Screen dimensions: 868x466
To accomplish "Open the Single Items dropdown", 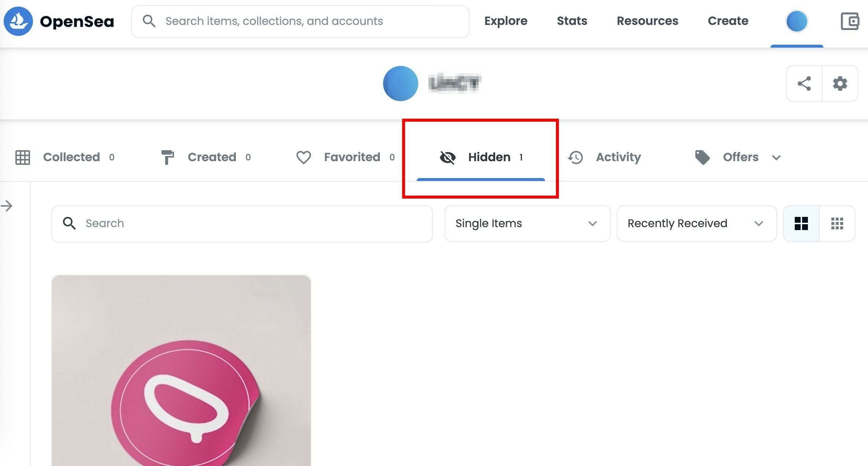I will [527, 223].
